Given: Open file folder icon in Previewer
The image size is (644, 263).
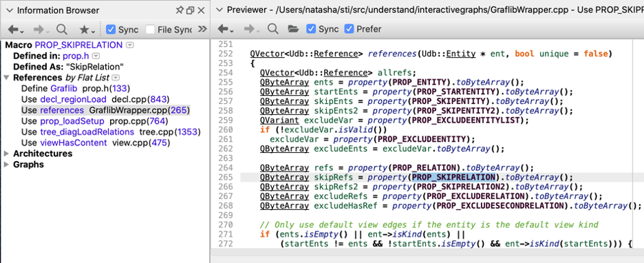Looking at the screenshot, I should click(293, 29).
